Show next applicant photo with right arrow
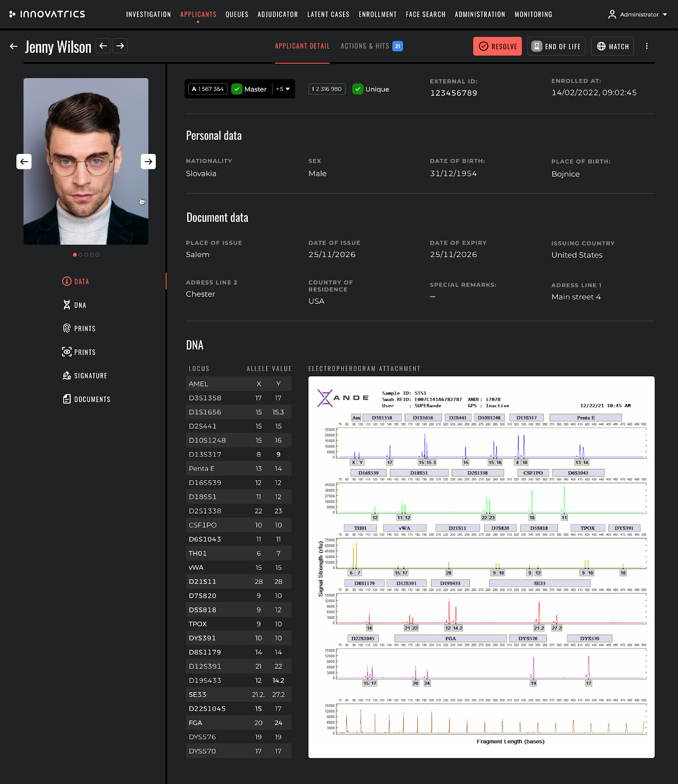 point(148,162)
